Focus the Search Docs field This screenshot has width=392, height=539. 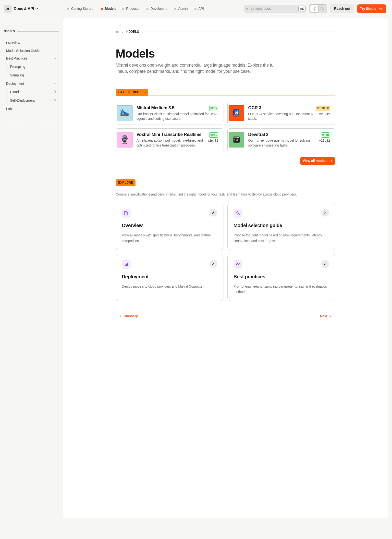275,9
